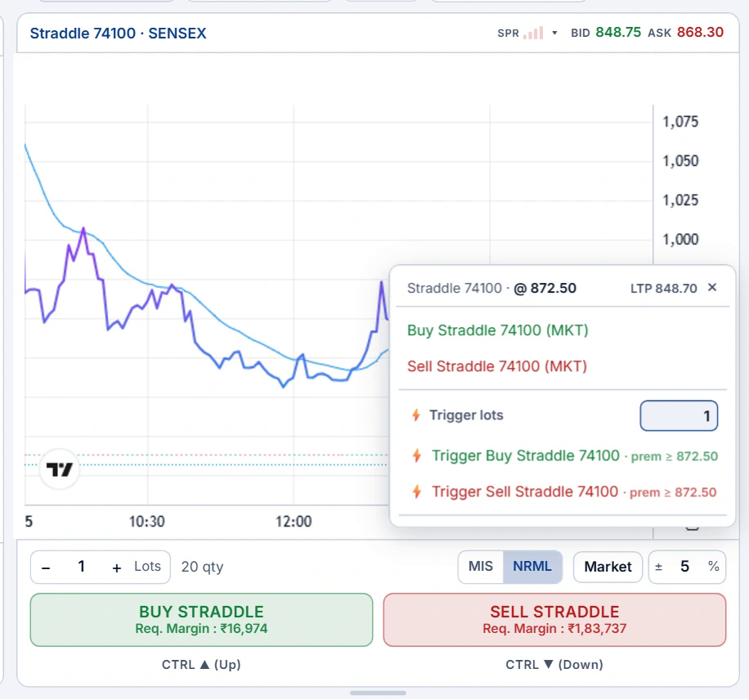This screenshot has width=749, height=700.
Task: Expand the SPR dropdown arrow
Action: click(554, 33)
